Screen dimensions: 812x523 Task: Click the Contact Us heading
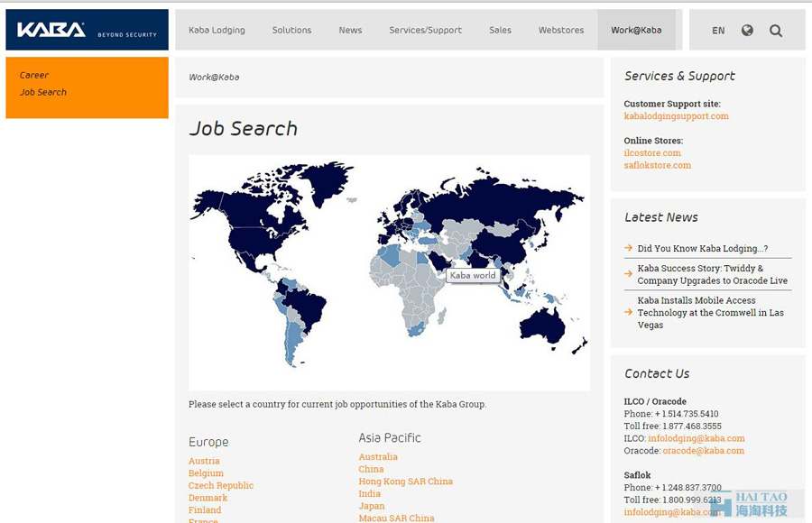click(657, 374)
